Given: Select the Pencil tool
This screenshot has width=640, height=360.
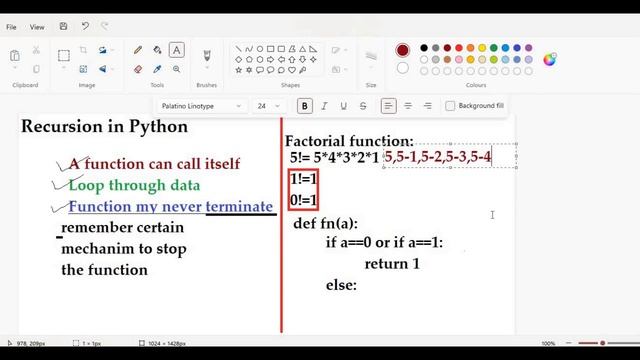Looking at the screenshot, I should pos(138,50).
